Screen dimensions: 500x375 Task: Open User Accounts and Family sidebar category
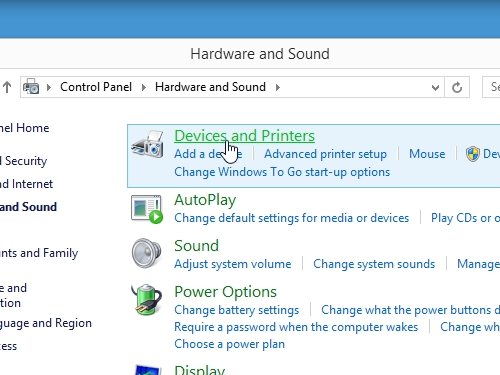click(x=39, y=253)
